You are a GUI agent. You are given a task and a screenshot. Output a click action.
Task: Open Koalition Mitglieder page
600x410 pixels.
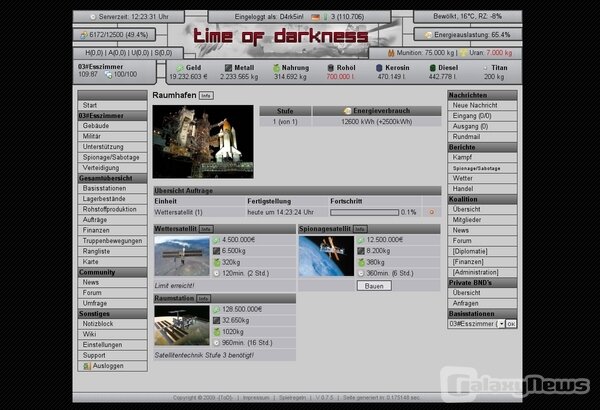coord(482,220)
